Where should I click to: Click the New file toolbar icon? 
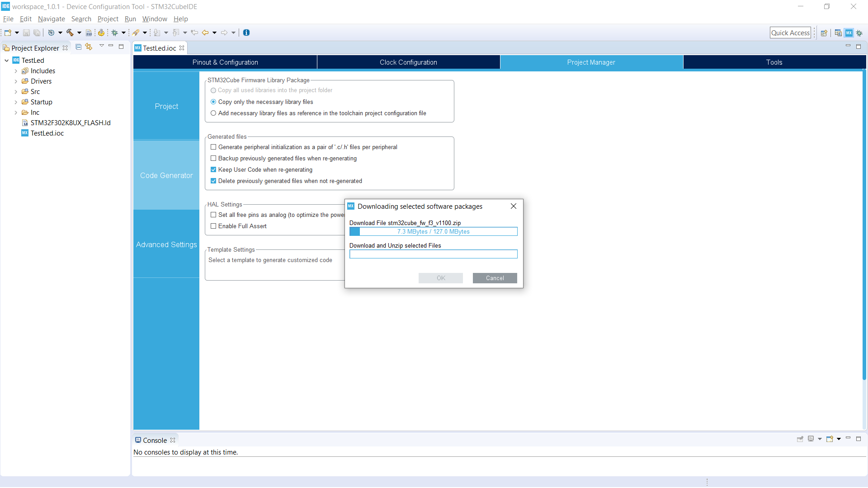(8, 33)
